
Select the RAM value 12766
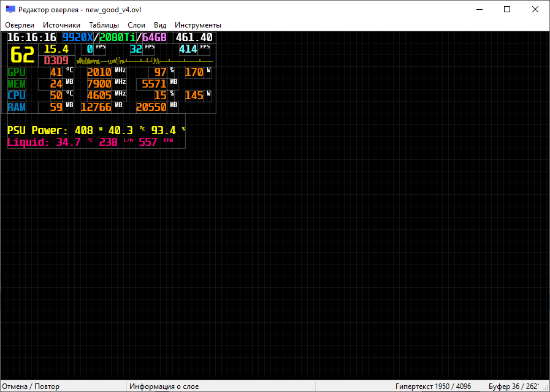(x=96, y=107)
